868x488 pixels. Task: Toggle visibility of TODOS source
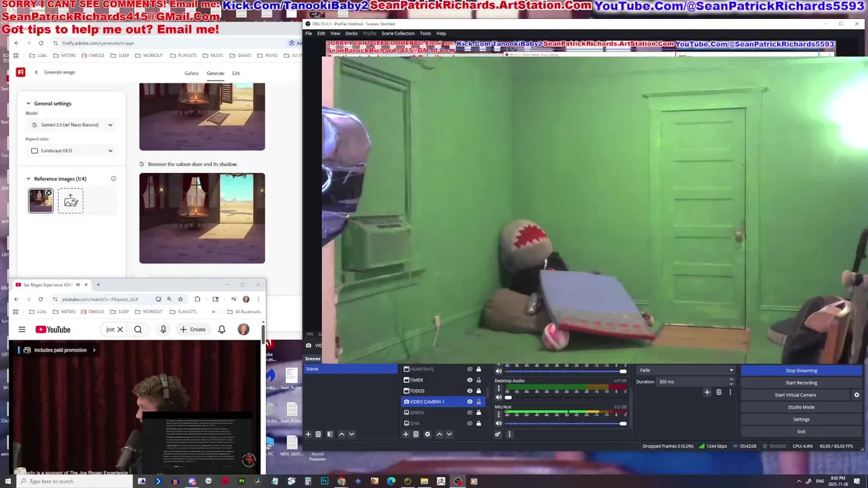click(x=469, y=390)
